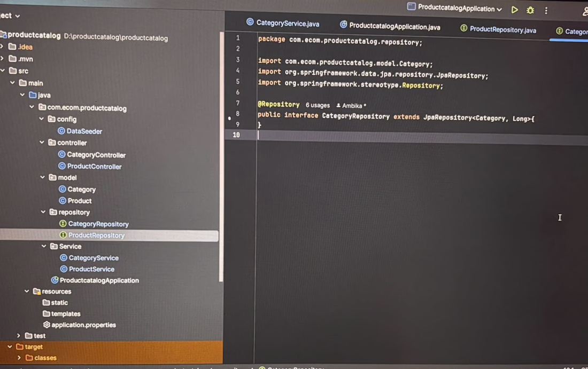Select the CategoryRepository interface icon

63,224
